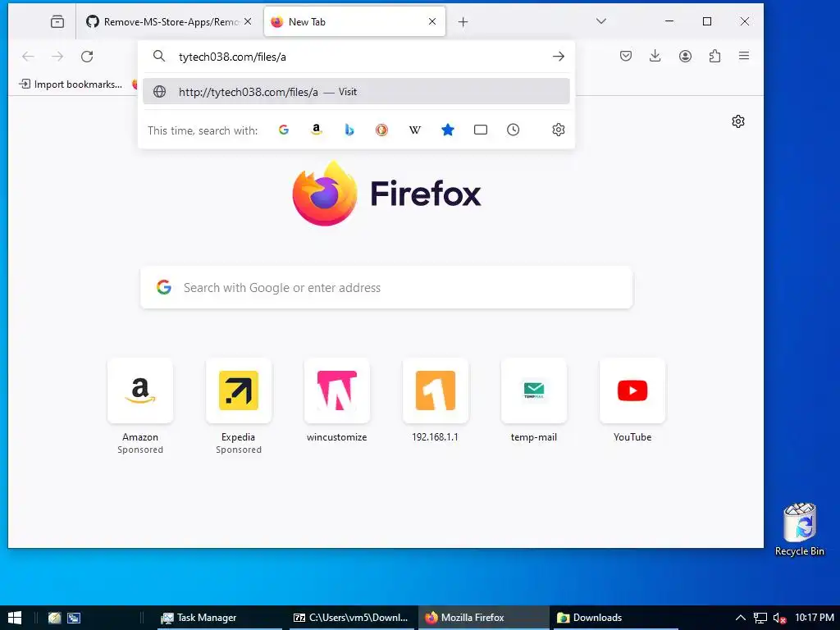Screen dimensions: 840x630
Task: Click Import bookmarks... in bookmarks toolbar
Action: pos(71,84)
